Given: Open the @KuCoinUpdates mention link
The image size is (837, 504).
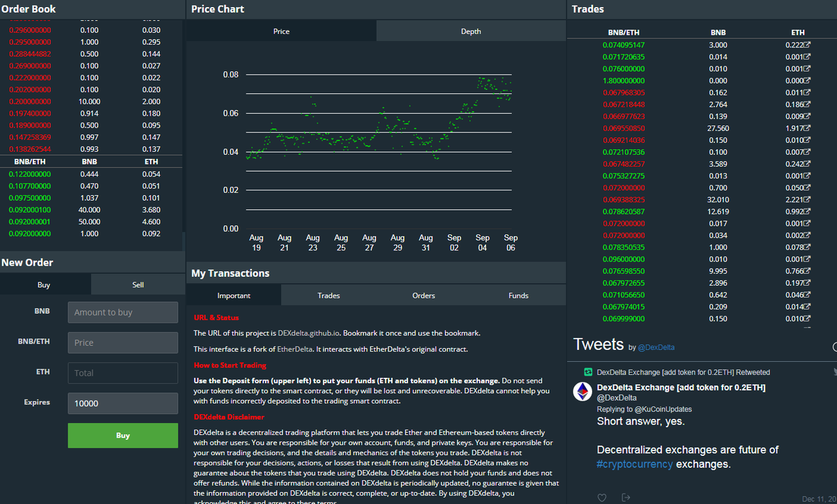Looking at the screenshot, I should [x=662, y=409].
